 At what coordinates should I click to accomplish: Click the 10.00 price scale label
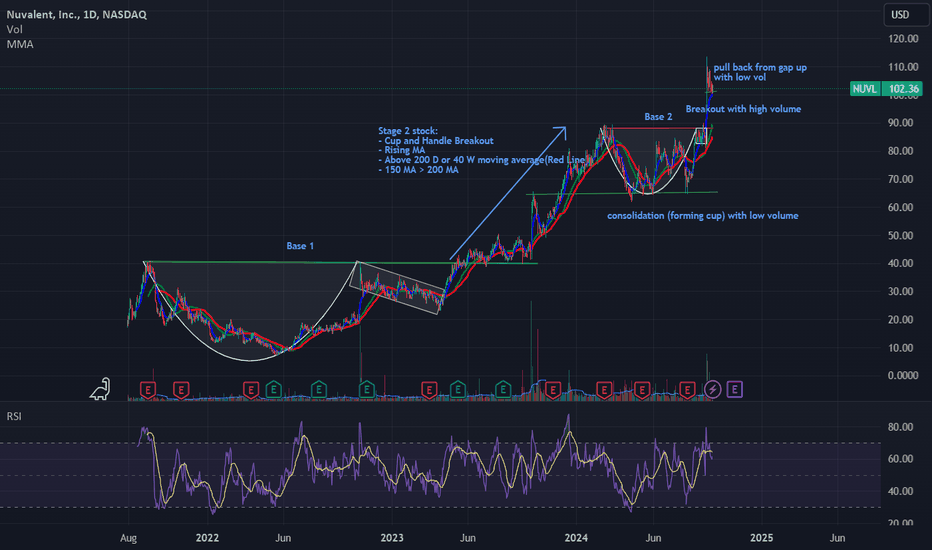(900, 348)
